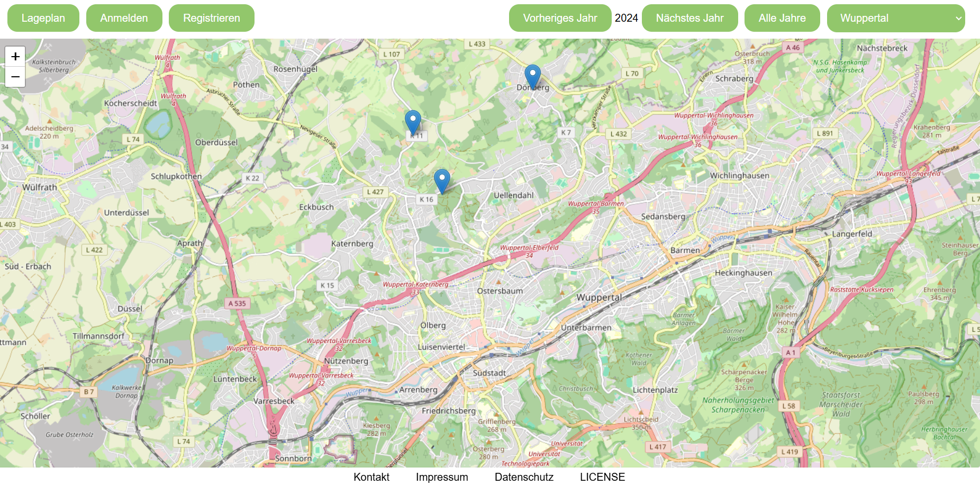Open the Registrieren page
This screenshot has width=980, height=485.
211,18
